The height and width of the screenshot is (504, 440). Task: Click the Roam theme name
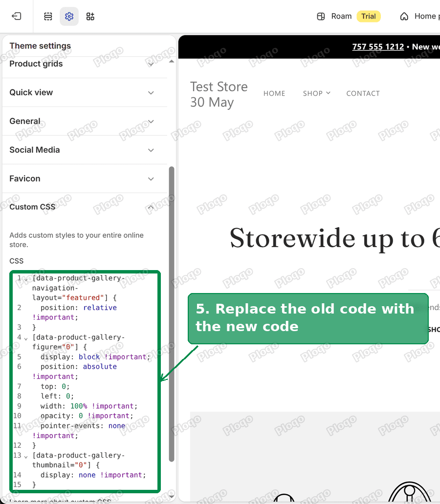(x=342, y=17)
